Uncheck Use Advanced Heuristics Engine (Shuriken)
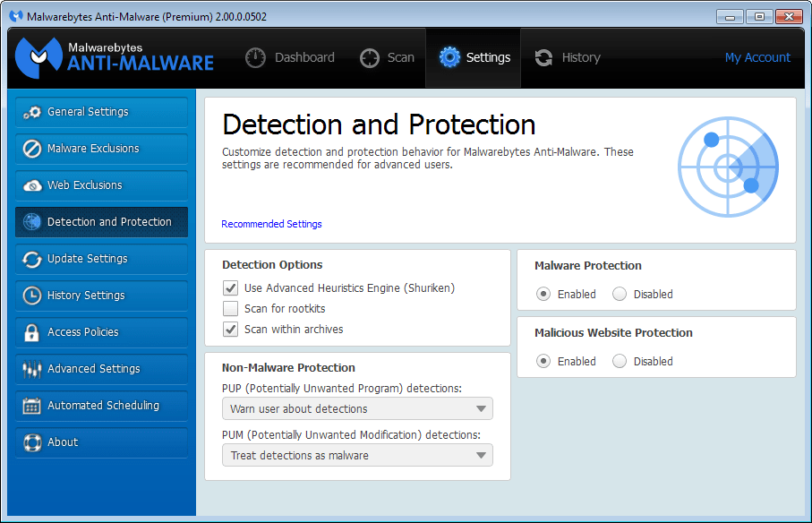 [230, 288]
